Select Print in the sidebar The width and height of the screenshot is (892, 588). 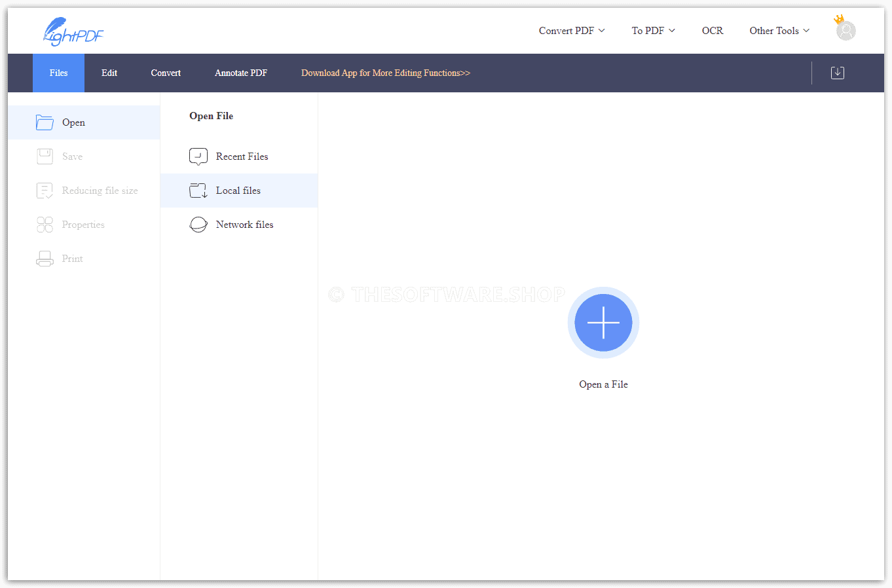84,259
